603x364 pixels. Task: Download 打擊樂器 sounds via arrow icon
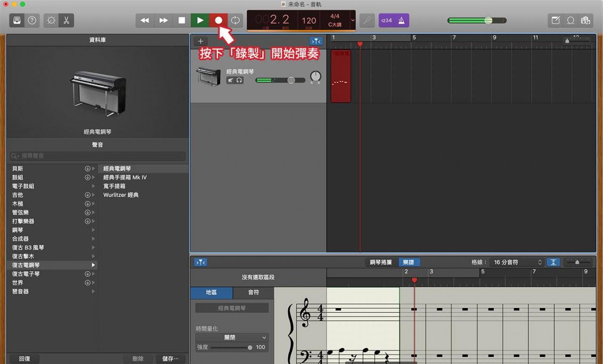pos(87,221)
